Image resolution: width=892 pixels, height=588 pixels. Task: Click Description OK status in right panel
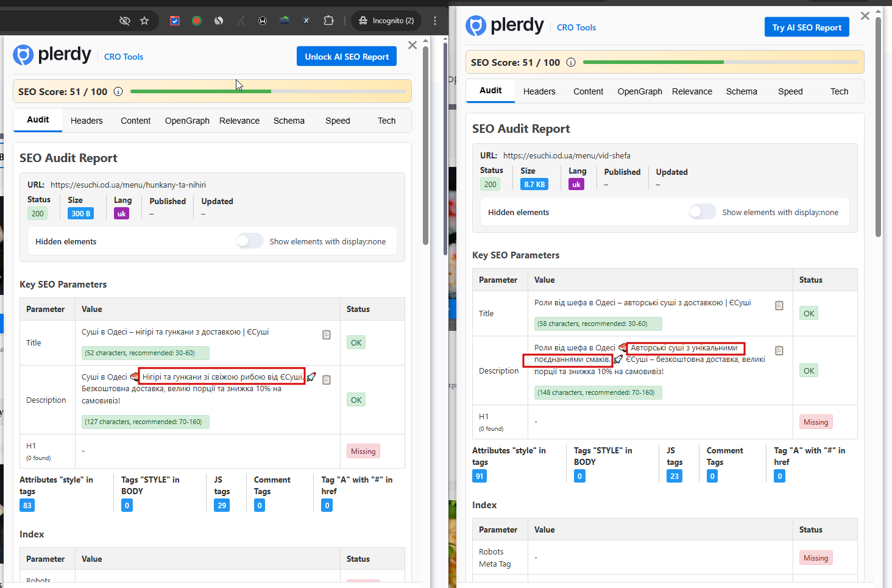click(809, 370)
